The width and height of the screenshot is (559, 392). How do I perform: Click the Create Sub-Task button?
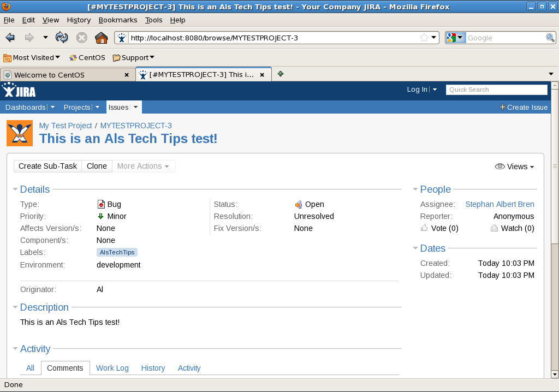tap(48, 166)
